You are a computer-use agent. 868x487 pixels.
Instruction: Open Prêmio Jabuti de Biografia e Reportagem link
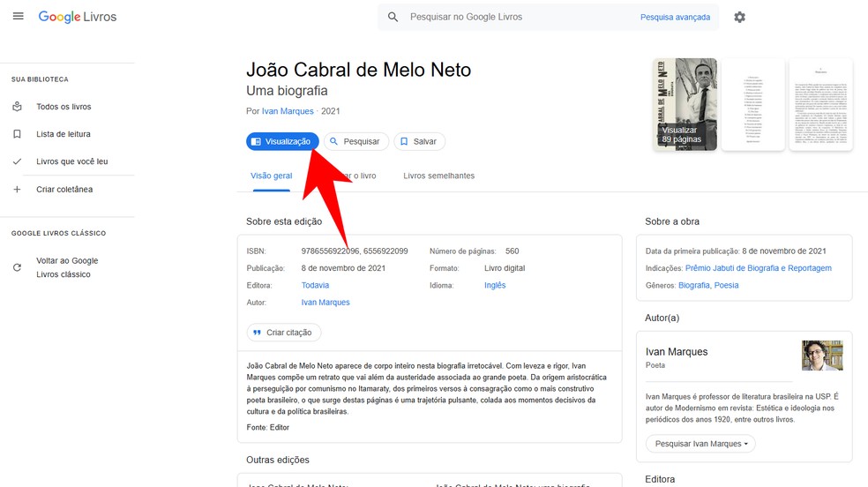(759, 268)
